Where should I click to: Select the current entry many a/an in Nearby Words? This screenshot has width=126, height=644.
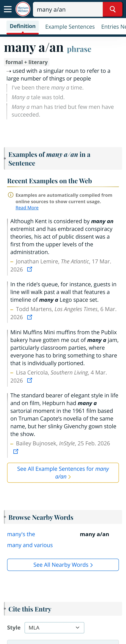[94, 534]
